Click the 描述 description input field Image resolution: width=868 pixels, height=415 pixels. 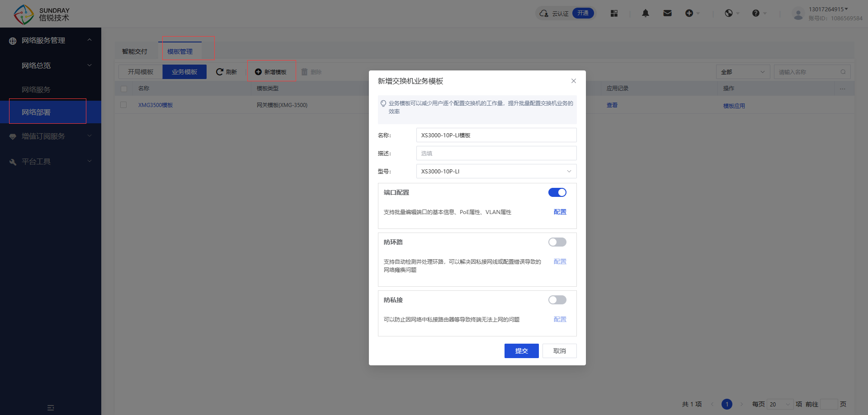pos(496,153)
